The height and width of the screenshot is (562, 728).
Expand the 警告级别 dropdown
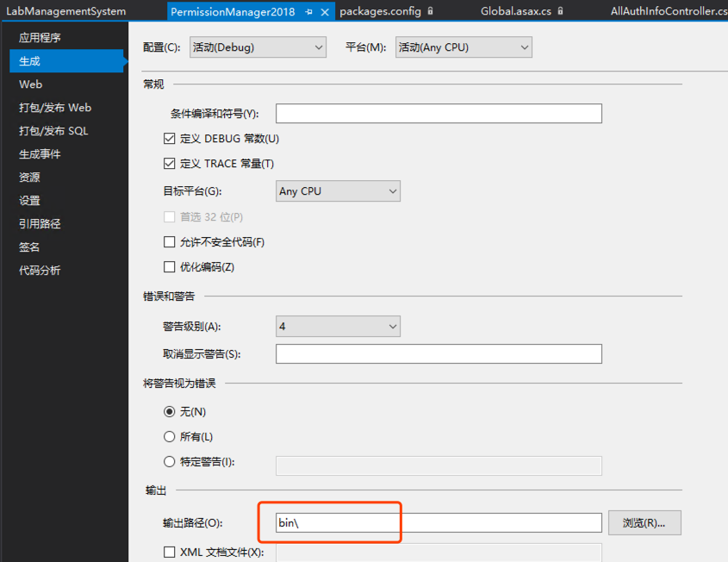point(338,327)
